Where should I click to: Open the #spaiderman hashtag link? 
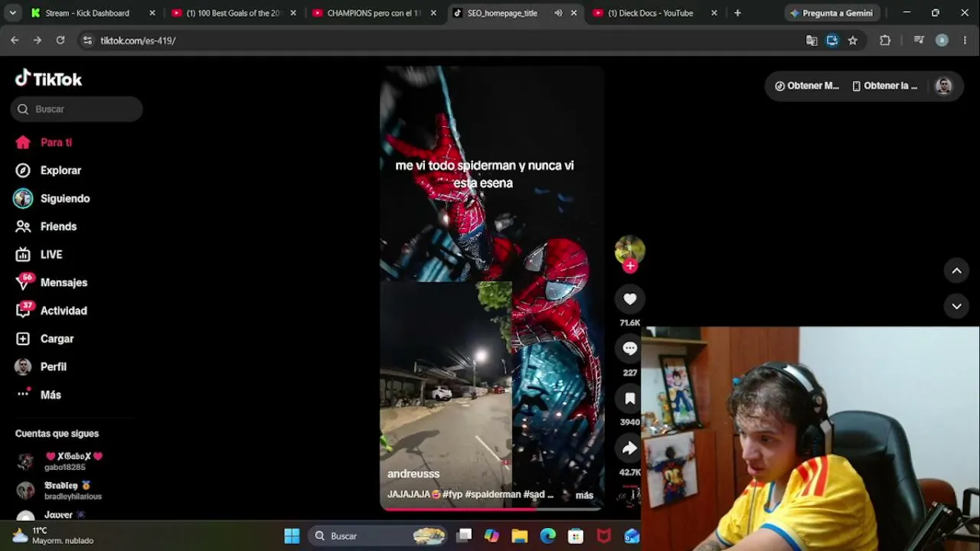coord(493,494)
